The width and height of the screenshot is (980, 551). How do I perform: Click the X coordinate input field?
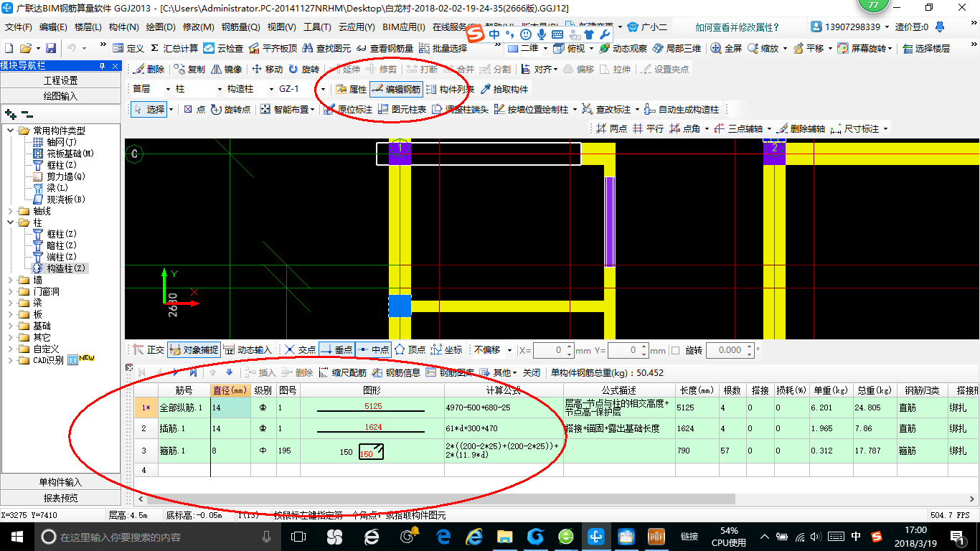pos(554,350)
